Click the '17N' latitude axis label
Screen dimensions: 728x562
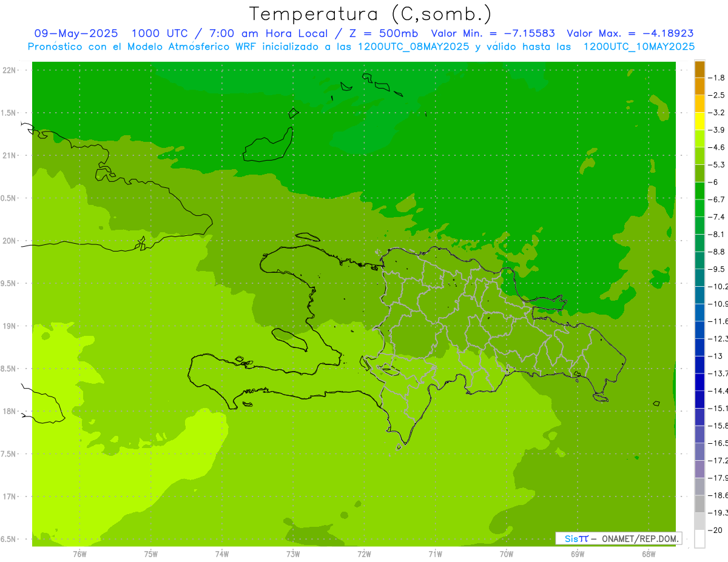click(x=8, y=497)
